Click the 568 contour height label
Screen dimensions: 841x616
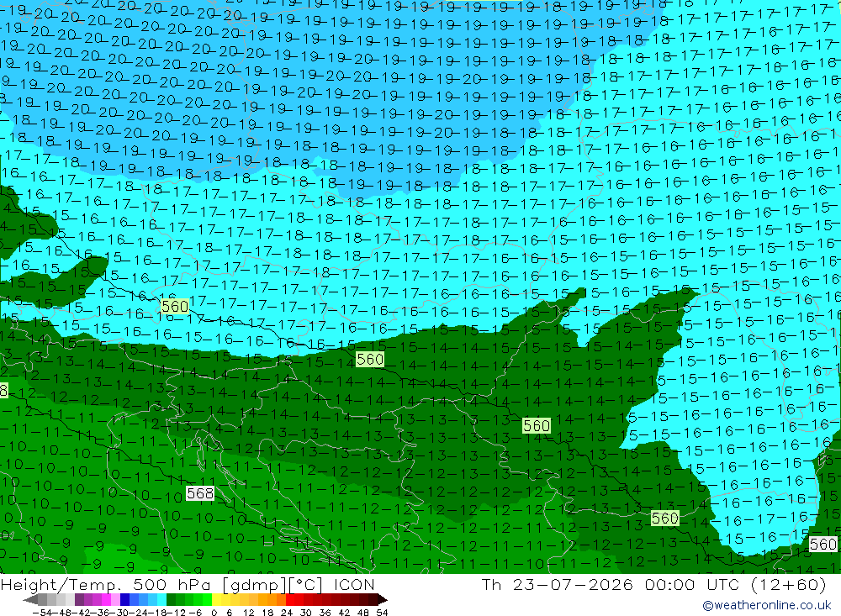click(x=200, y=492)
